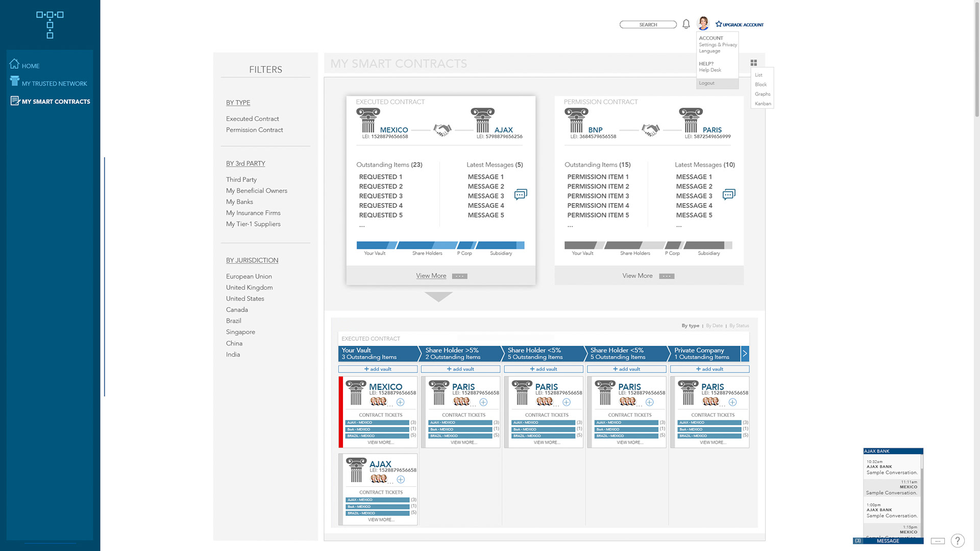
Task: Click Upgrade Account link
Action: point(740,24)
